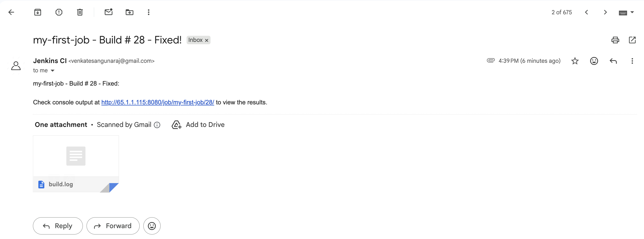Click the Forward button
The width and height of the screenshot is (644, 239).
[x=113, y=226]
